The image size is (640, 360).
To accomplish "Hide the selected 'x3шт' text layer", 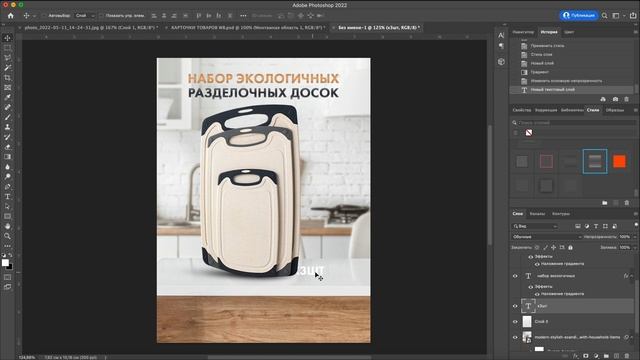I will pyautogui.click(x=515, y=306).
